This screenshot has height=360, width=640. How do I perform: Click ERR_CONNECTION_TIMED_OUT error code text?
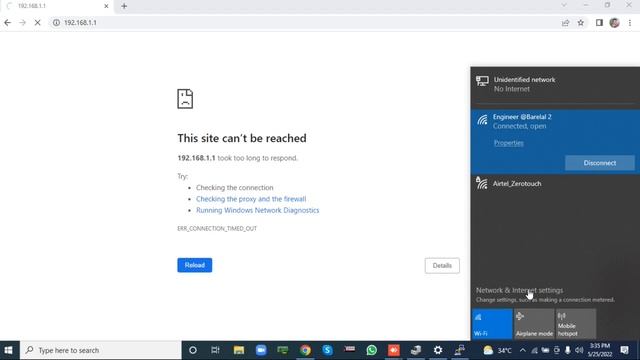pos(217,229)
